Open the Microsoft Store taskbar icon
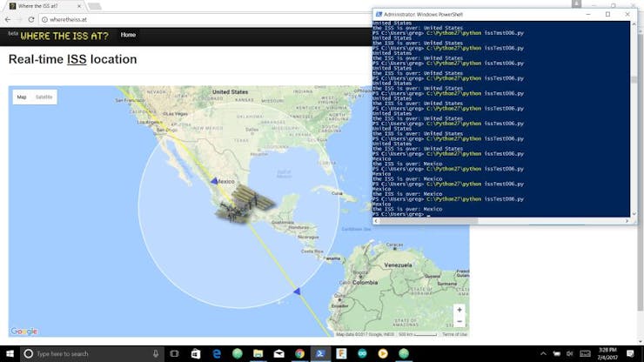The width and height of the screenshot is (644, 362). [x=196, y=353]
